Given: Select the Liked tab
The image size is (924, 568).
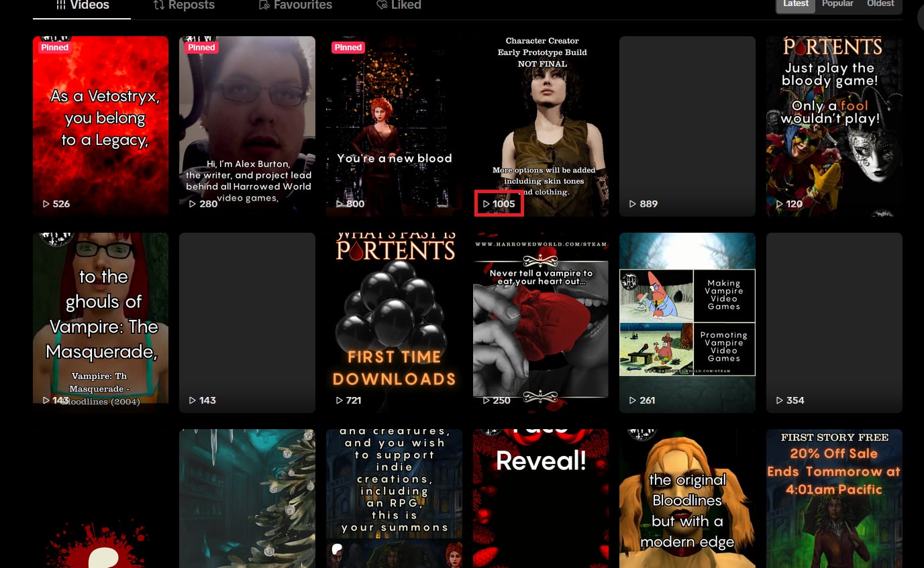Looking at the screenshot, I should [x=399, y=5].
